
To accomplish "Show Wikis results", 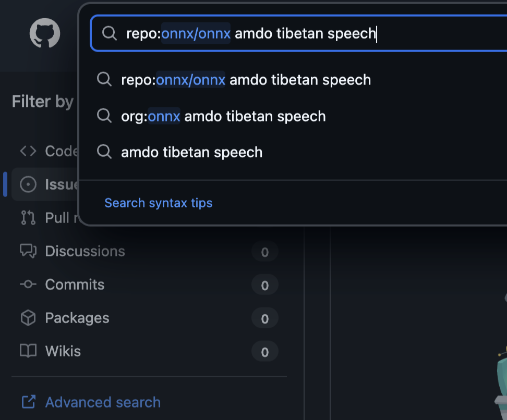I will point(63,351).
